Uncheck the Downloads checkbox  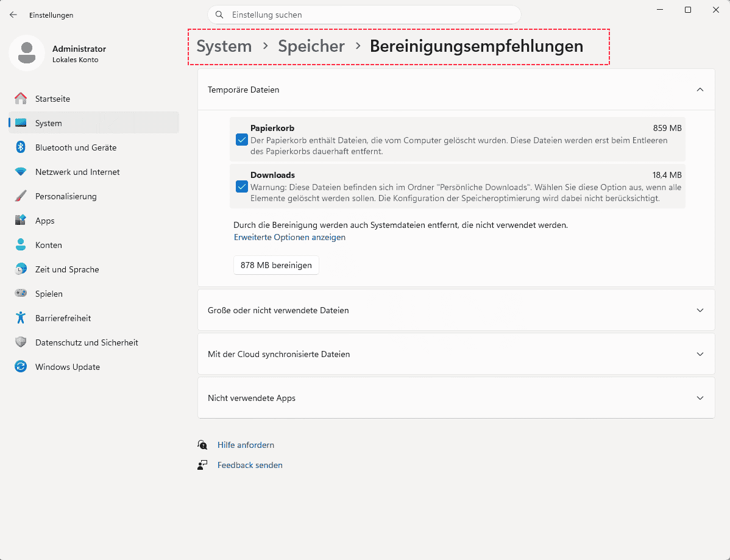242,186
